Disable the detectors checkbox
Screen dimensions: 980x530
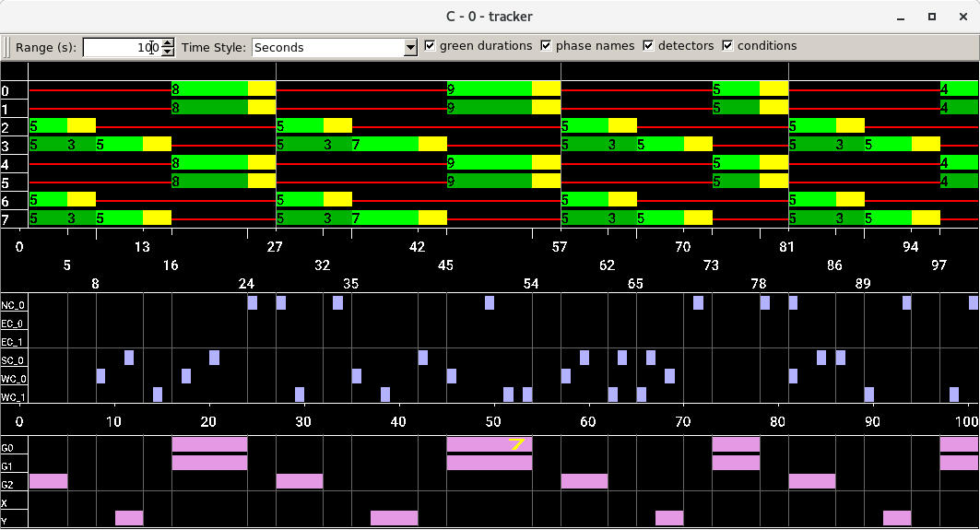tap(648, 45)
